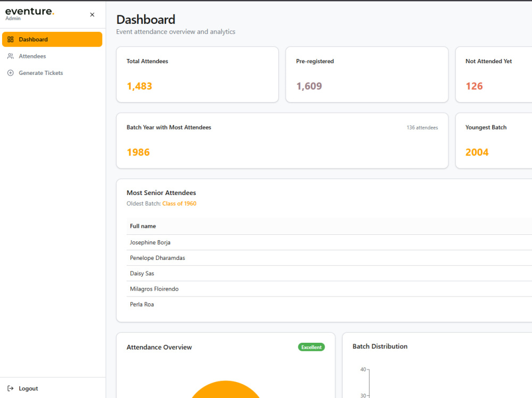Click the value 1,609
The width and height of the screenshot is (532, 398).
click(x=309, y=86)
